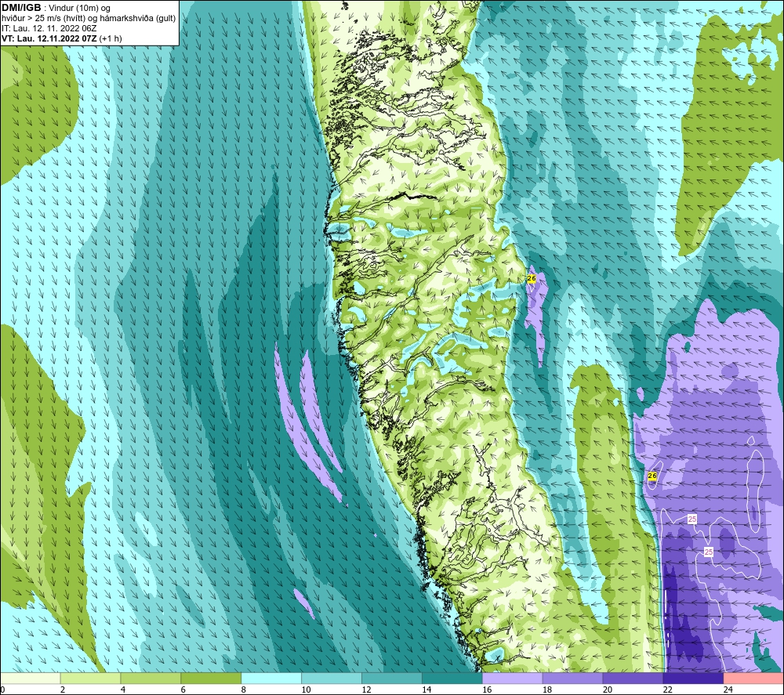Click the 'VT: Lau. 12.11.2022 07Z (+1 h)' line
This screenshot has width=784, height=695.
(61, 38)
